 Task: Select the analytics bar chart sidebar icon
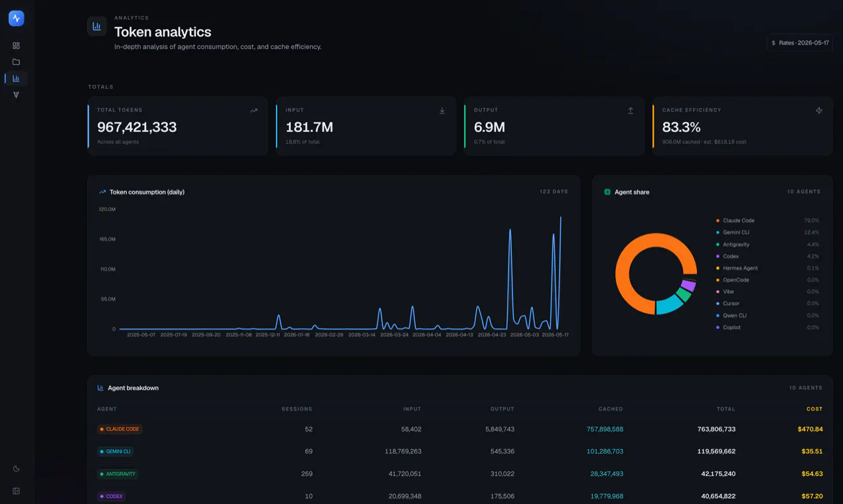tap(16, 78)
